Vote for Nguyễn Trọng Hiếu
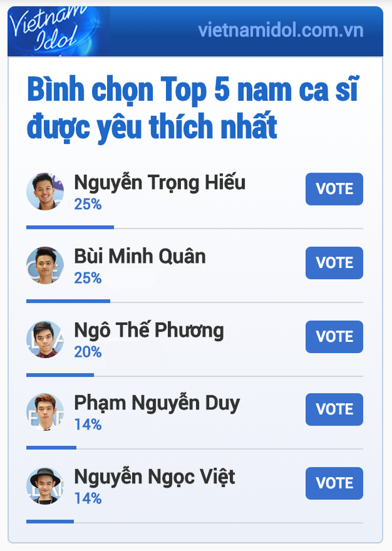Image resolution: width=392 pixels, height=551 pixels. [x=335, y=189]
